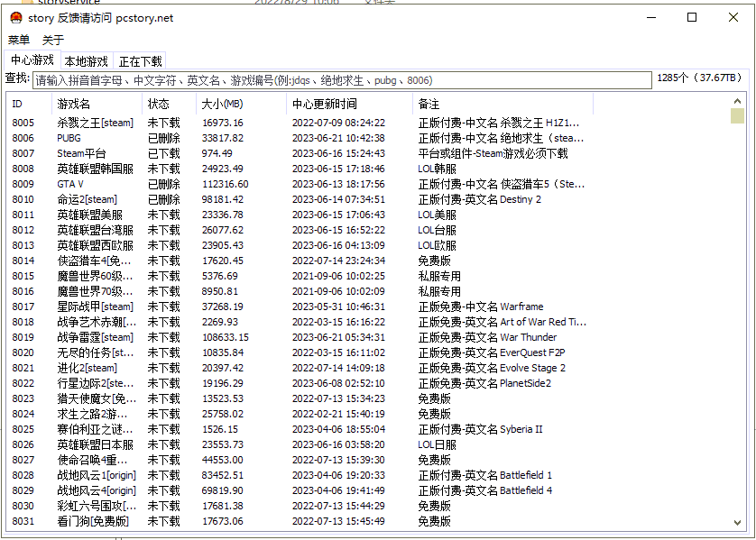Click the 已下载 status of Steam平台
This screenshot has height=540, width=756.
point(164,153)
